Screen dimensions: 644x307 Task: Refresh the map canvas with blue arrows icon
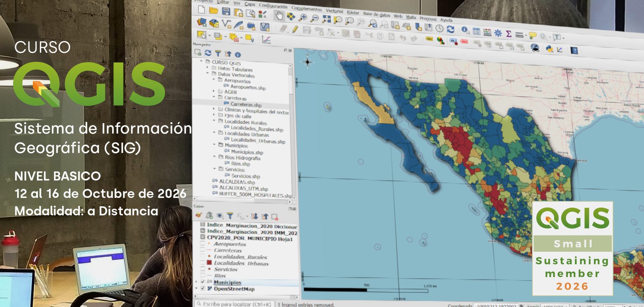tap(450, 29)
